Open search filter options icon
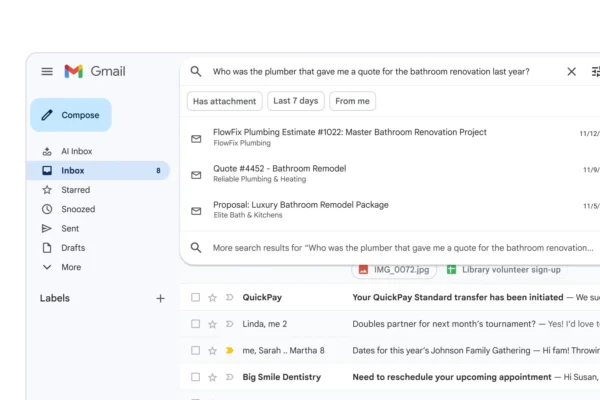The width and height of the screenshot is (600, 400). [x=595, y=72]
